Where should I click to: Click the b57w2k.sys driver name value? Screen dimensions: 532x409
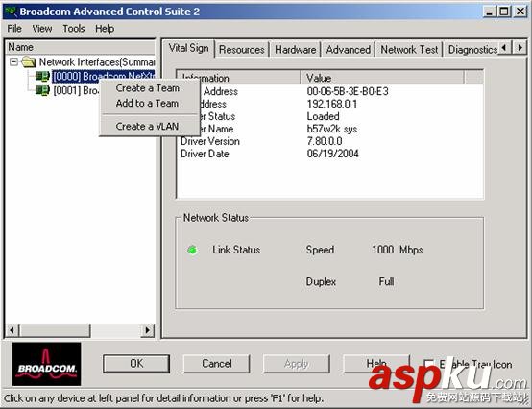pyautogui.click(x=332, y=129)
